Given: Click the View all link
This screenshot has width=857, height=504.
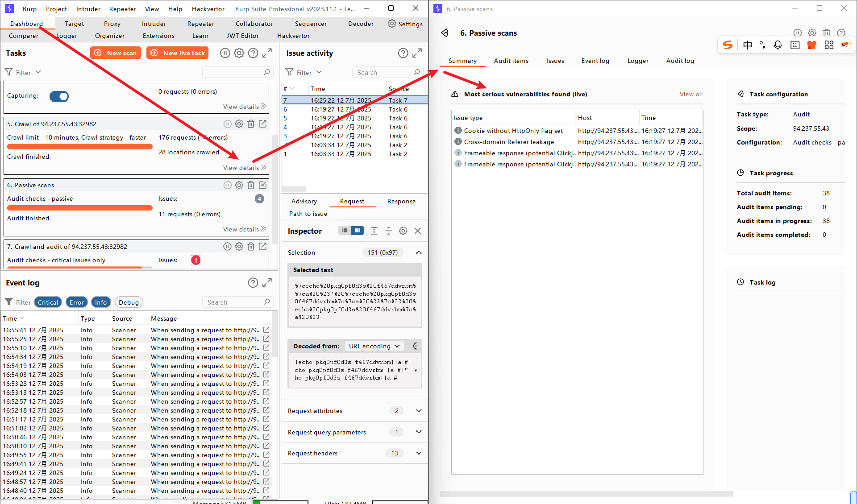Looking at the screenshot, I should (x=691, y=94).
